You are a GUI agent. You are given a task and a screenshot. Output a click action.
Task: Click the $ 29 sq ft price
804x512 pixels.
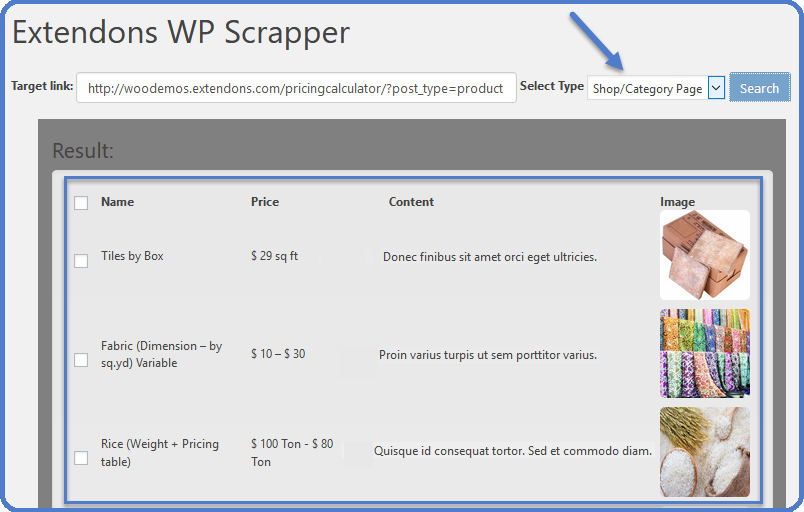[274, 256]
